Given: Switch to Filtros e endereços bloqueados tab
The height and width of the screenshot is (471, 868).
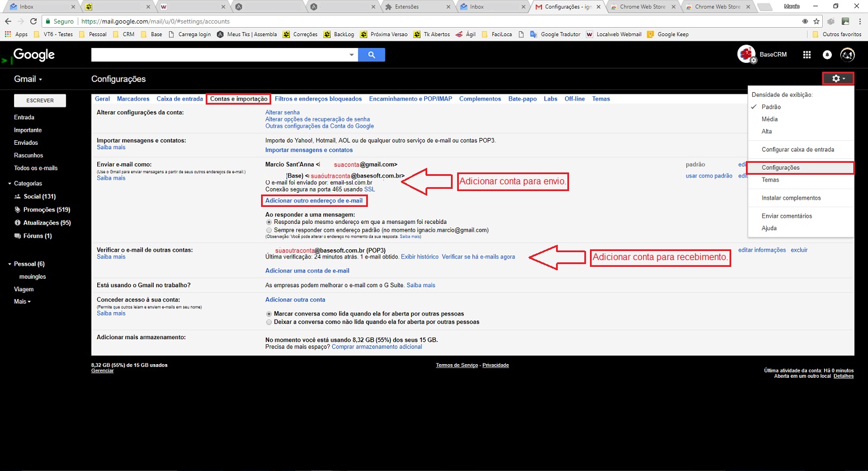Looking at the screenshot, I should tap(318, 99).
